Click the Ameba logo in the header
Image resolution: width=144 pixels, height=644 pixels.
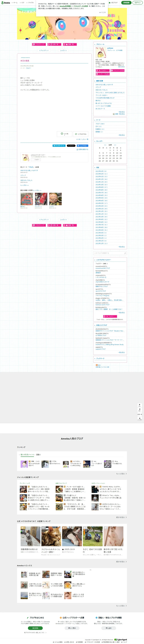click(6, 3)
